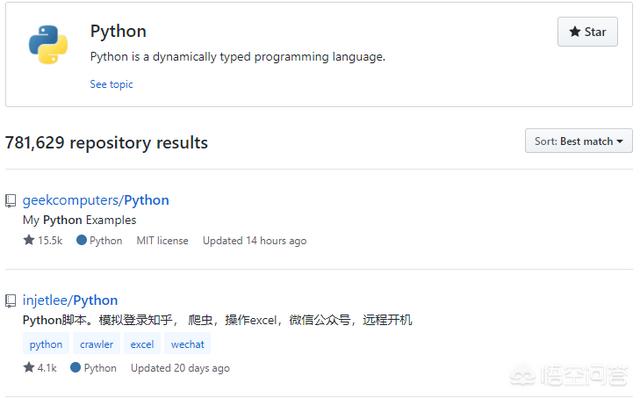The height and width of the screenshot is (398, 640).
Task: Click the Python language dot for geekcomputers
Action: click(81, 240)
